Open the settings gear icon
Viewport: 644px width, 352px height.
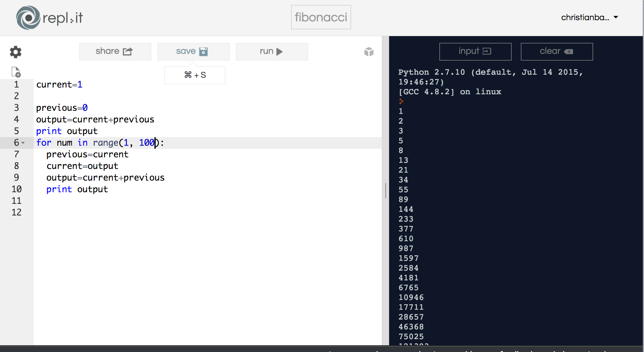coord(16,52)
